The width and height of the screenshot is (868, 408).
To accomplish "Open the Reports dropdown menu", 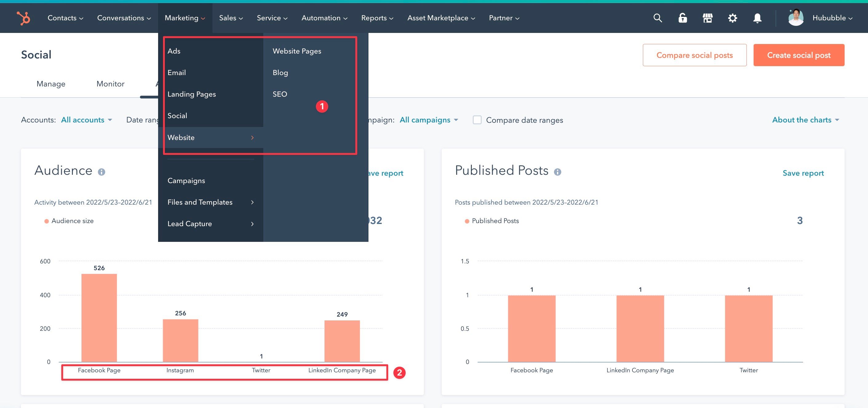I will tap(377, 18).
